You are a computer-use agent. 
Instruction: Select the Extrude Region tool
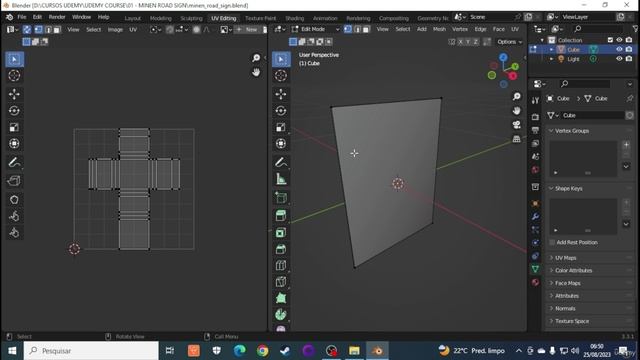point(281,216)
